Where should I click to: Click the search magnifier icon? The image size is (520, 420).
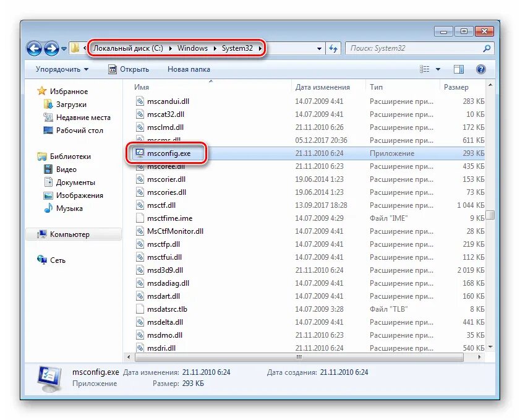pos(488,48)
